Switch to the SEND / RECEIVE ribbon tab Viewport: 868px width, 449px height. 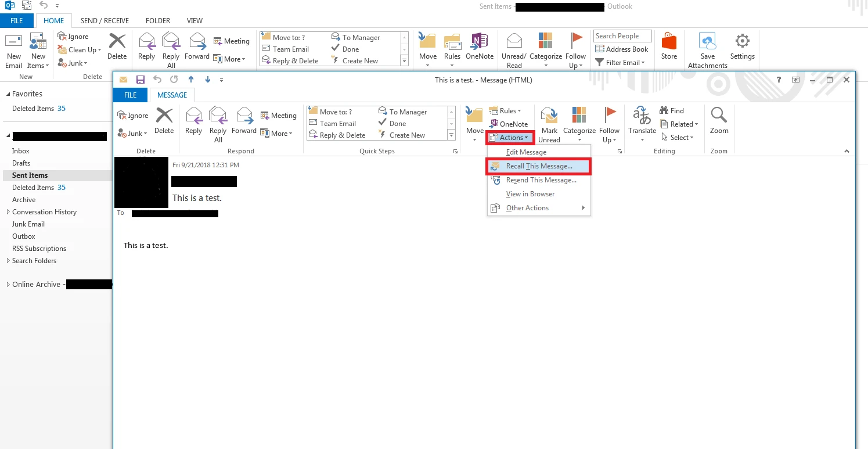[105, 20]
